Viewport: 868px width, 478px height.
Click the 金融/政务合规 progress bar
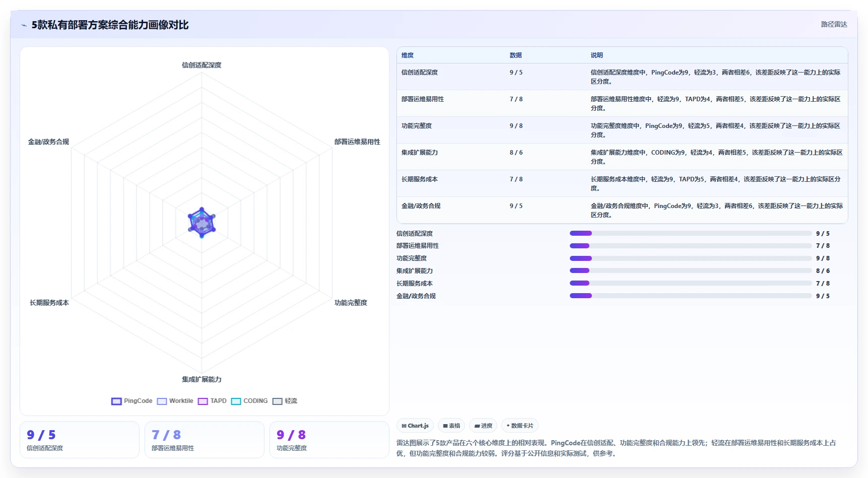[691, 296]
